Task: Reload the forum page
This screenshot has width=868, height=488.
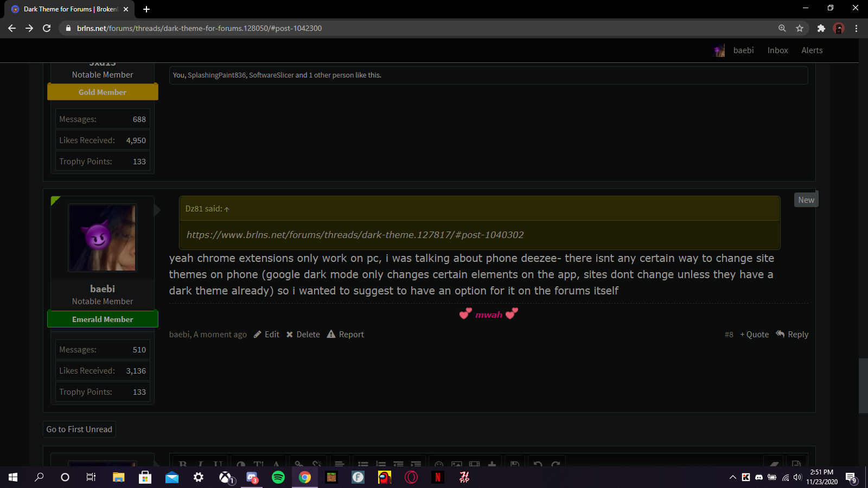Action: coord(47,28)
